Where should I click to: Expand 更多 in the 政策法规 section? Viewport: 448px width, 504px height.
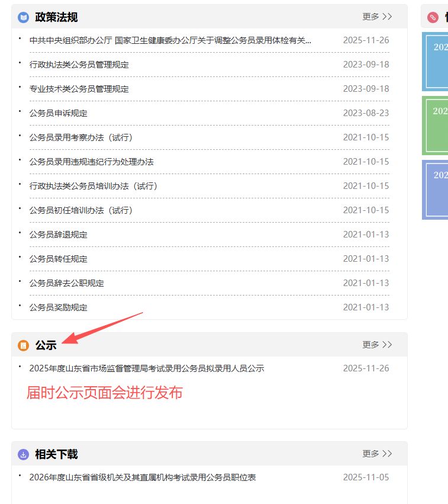click(377, 17)
